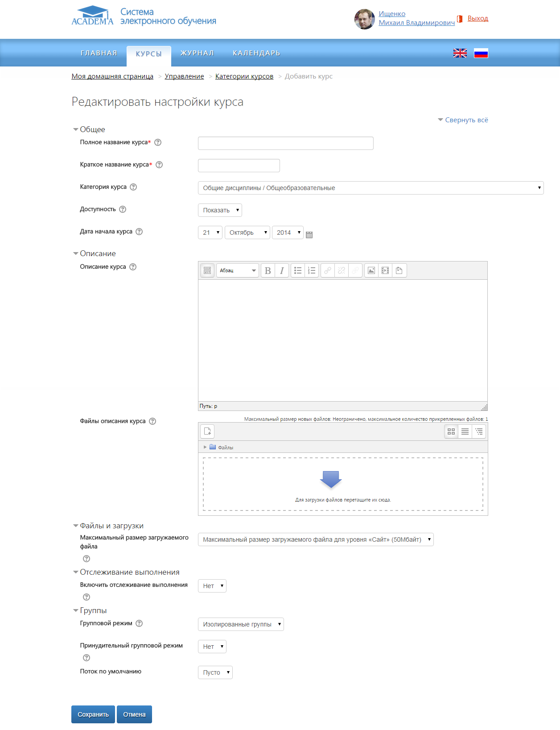Open calendar date picker icon
The width and height of the screenshot is (560, 730).
coord(309,234)
